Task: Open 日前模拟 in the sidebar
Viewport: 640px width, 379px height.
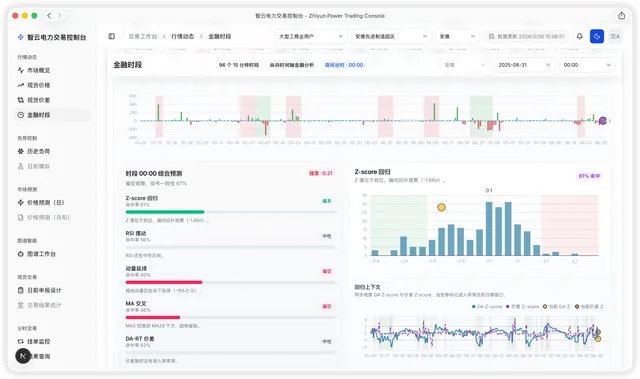Action: (x=52, y=166)
